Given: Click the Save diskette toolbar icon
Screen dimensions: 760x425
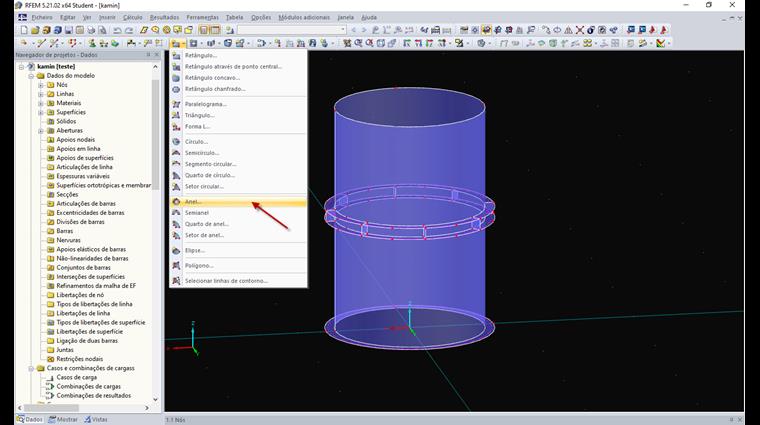Looking at the screenshot, I should pyautogui.click(x=68, y=30).
